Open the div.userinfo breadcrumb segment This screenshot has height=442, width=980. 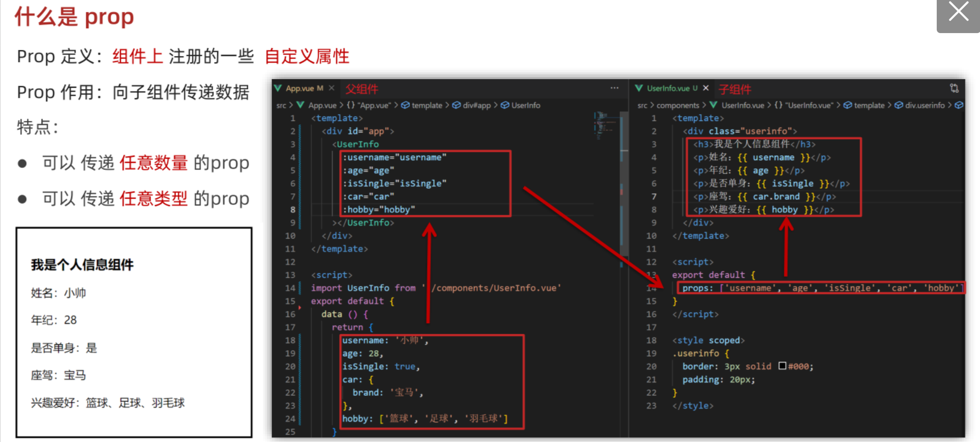point(925,105)
